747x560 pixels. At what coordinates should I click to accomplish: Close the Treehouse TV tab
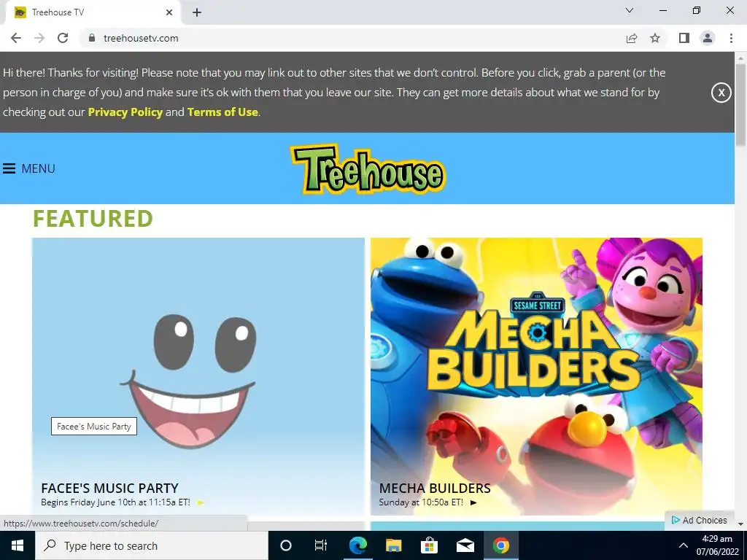pos(169,12)
